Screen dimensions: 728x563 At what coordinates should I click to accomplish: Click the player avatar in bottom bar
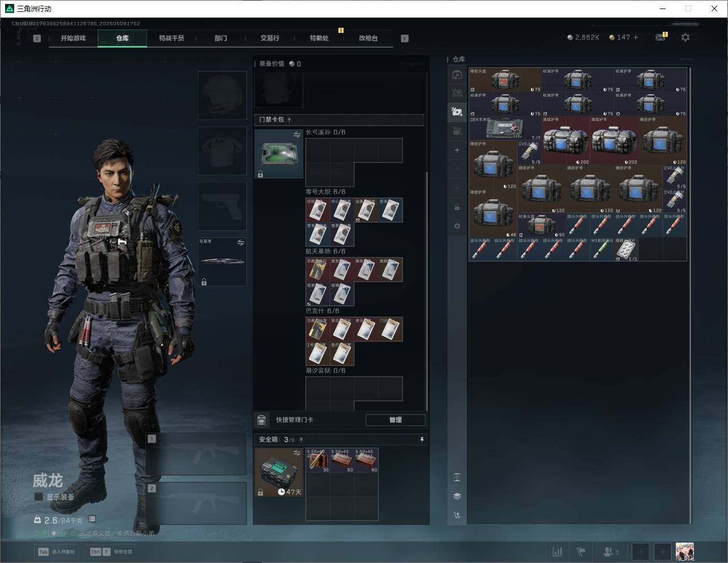(x=685, y=552)
